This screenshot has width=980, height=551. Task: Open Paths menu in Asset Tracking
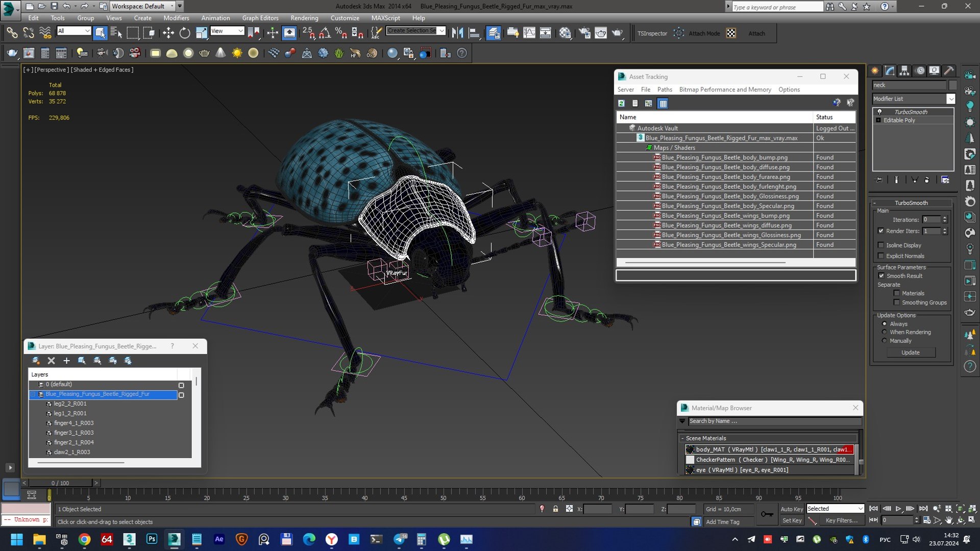click(665, 90)
